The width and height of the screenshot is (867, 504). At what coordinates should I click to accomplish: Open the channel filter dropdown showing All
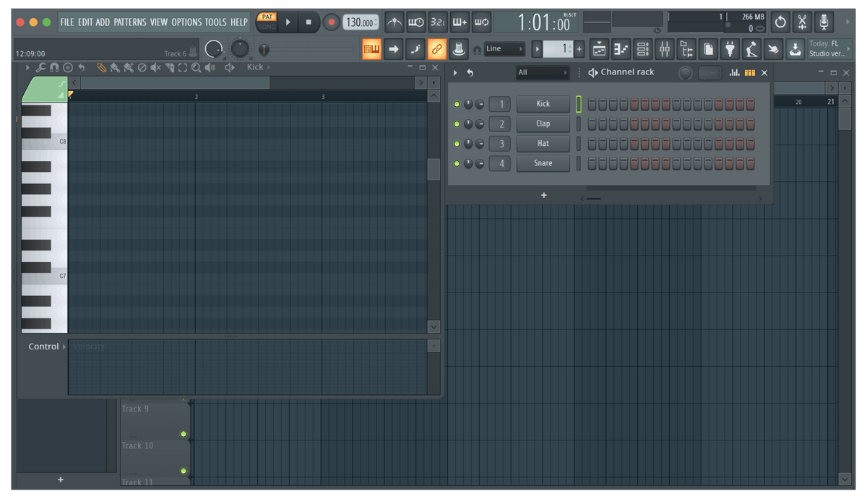(x=542, y=72)
